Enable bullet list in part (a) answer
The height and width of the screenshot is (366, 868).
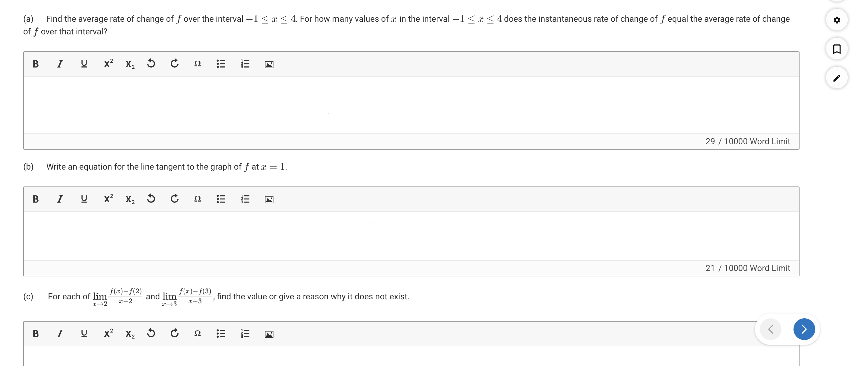click(x=221, y=63)
